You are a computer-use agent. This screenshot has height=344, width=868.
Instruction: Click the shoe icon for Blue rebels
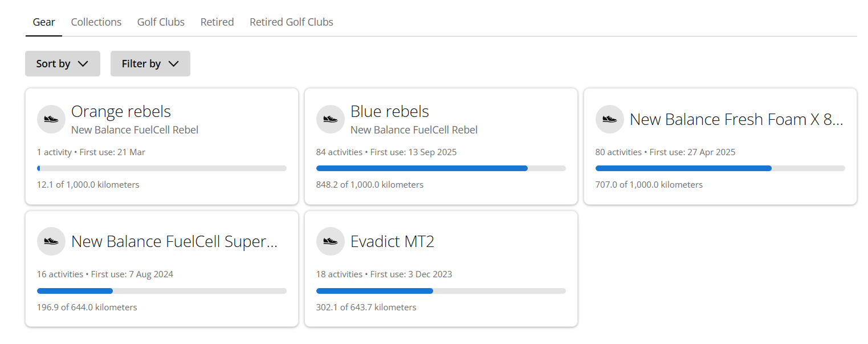pyautogui.click(x=331, y=119)
